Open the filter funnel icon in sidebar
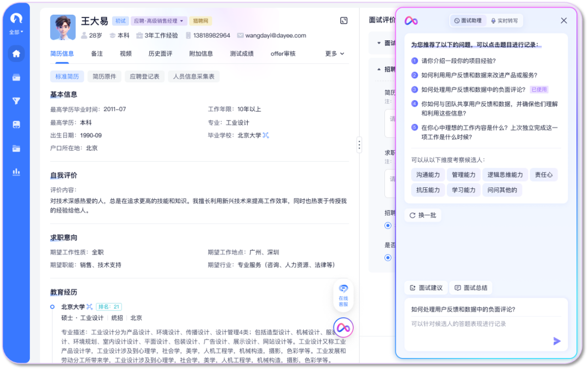 coord(16,99)
